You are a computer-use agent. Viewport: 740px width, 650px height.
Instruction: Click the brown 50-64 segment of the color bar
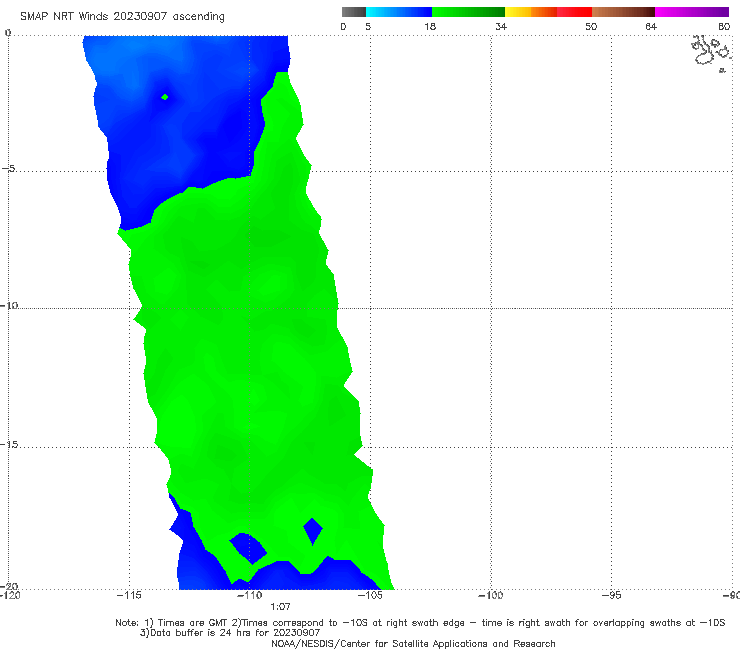point(623,12)
